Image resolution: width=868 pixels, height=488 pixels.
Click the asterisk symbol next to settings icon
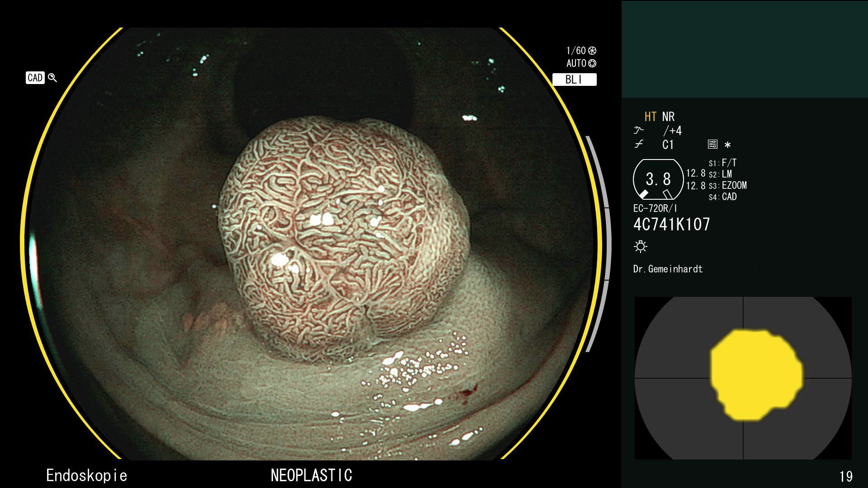point(727,145)
